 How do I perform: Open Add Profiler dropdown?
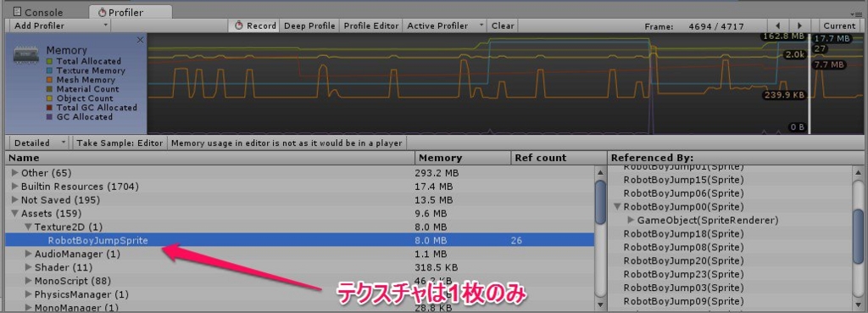[60, 25]
